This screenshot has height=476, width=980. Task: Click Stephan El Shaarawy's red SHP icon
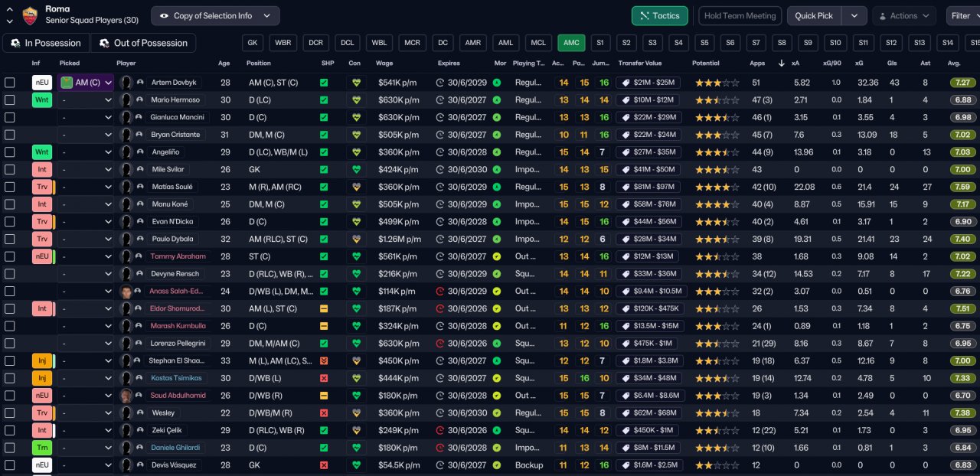click(324, 360)
